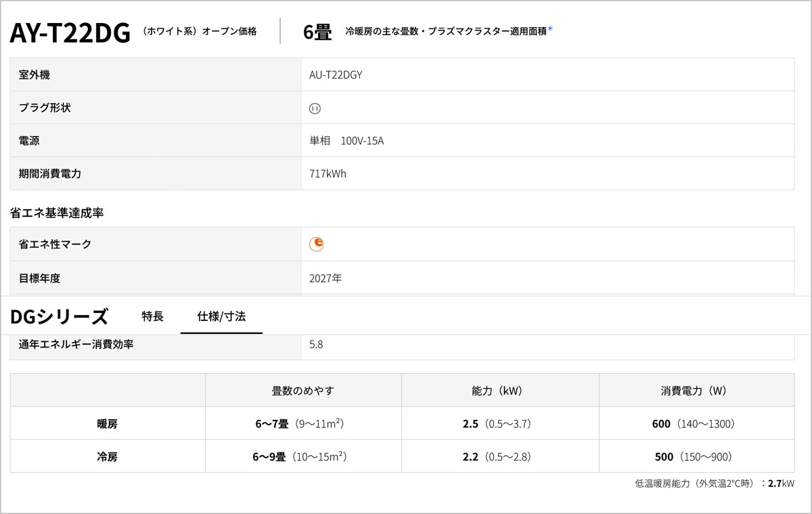Select the AU-T22DGY outdoor unit value
Image resolution: width=812 pixels, height=514 pixels.
(336, 75)
